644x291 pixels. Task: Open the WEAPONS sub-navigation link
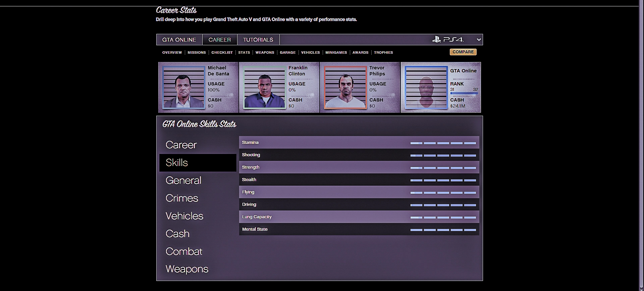tap(265, 52)
